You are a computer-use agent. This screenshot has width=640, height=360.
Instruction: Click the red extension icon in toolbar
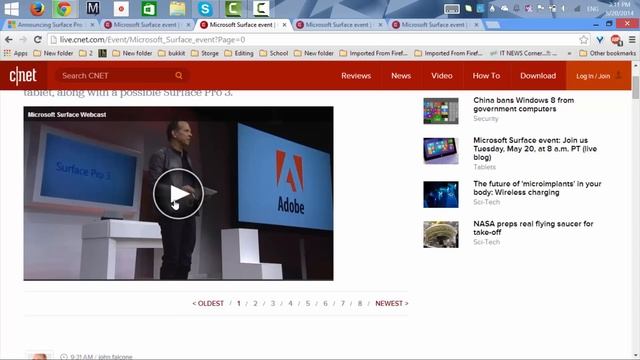616,40
